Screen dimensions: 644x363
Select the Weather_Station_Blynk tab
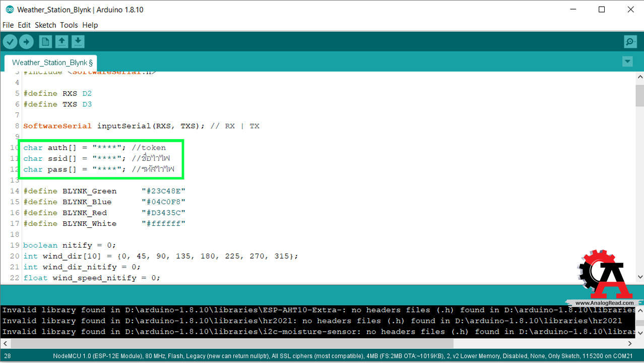tap(51, 63)
